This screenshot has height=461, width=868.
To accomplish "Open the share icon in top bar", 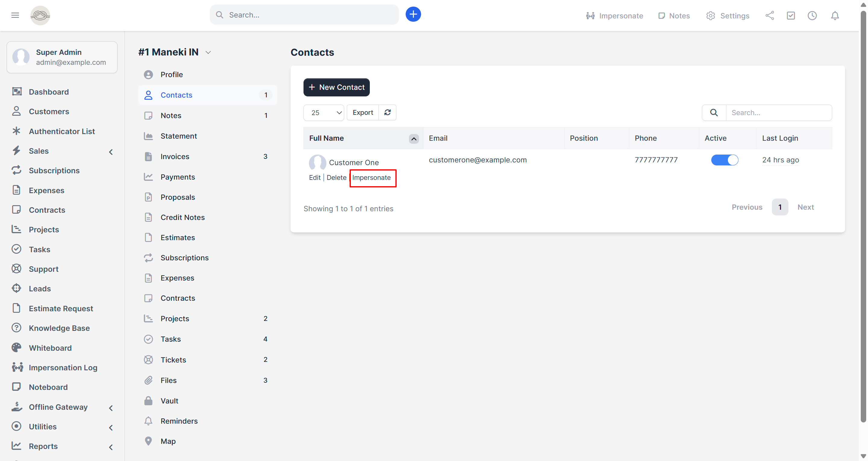I will [x=770, y=15].
